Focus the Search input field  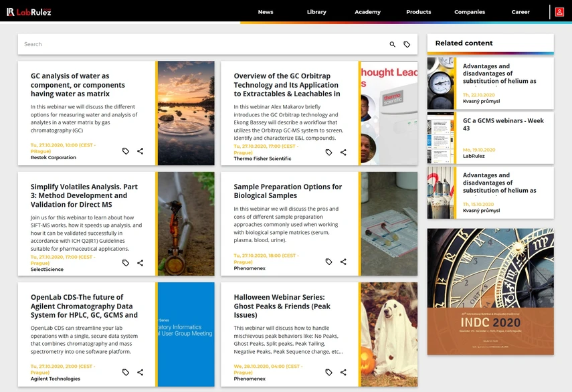point(203,45)
